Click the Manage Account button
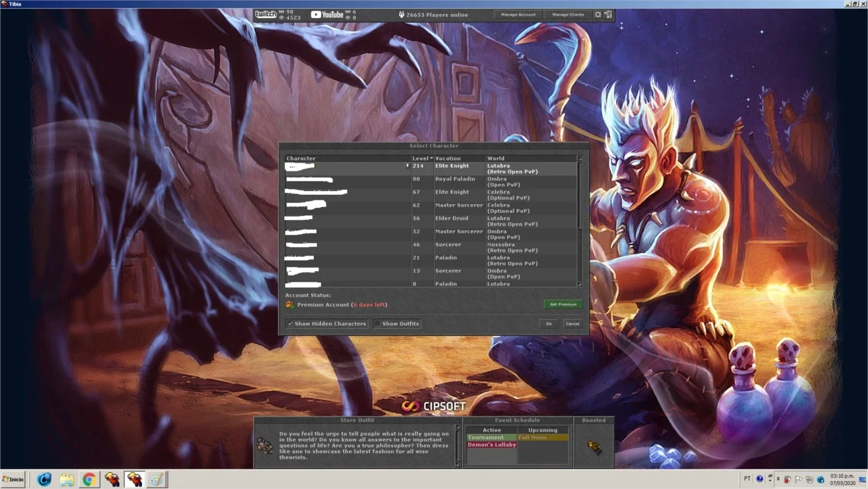868x489 pixels. pos(518,14)
